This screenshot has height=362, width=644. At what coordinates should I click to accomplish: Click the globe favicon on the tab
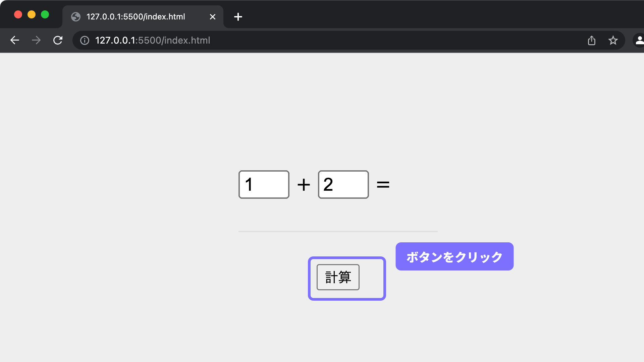[76, 17]
